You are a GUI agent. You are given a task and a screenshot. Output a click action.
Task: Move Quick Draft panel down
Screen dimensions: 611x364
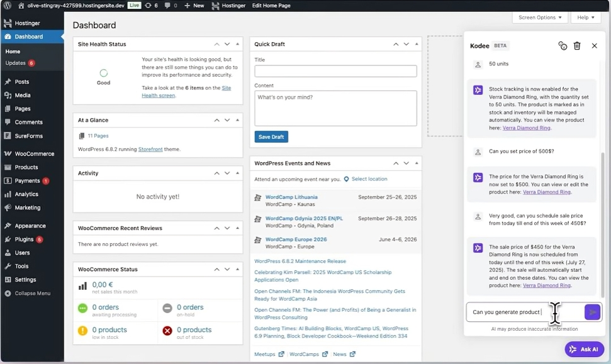click(406, 44)
